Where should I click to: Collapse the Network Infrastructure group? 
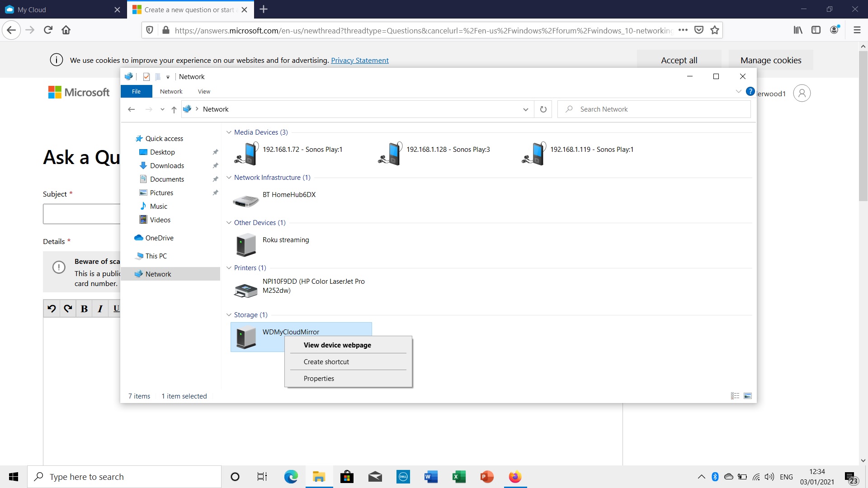point(229,178)
